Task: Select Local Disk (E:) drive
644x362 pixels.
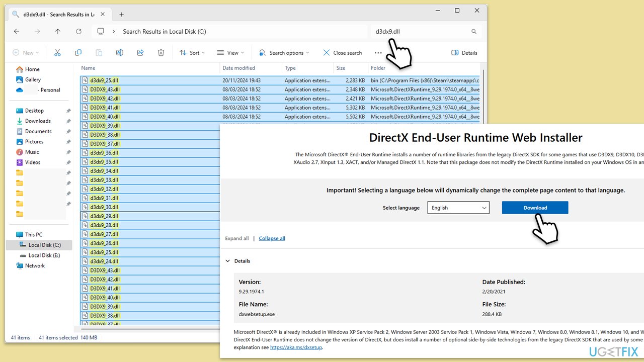Action: (x=44, y=255)
